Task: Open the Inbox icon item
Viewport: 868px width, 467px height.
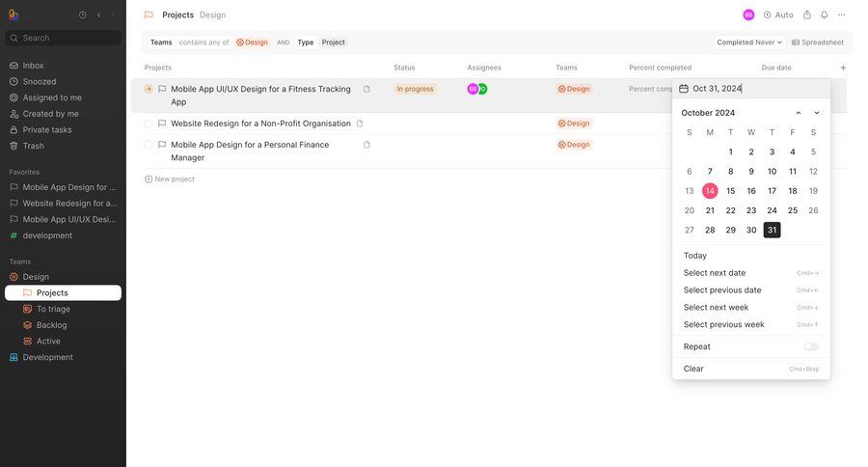Action: click(14, 66)
